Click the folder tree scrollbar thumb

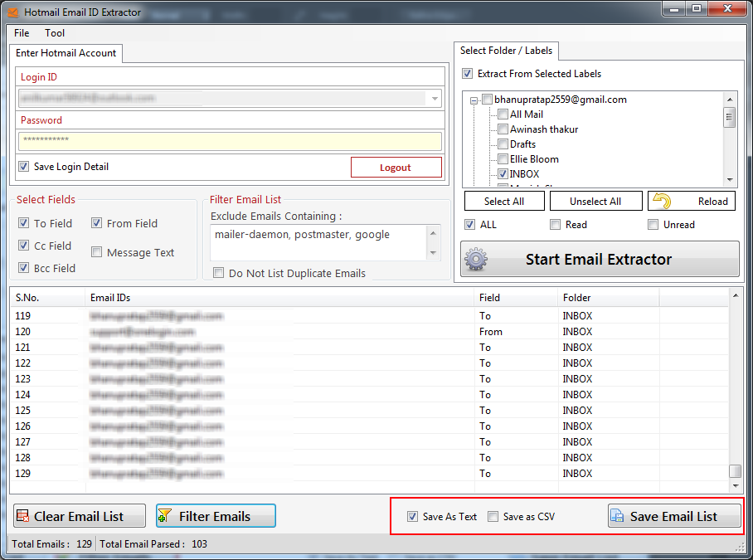[x=730, y=117]
